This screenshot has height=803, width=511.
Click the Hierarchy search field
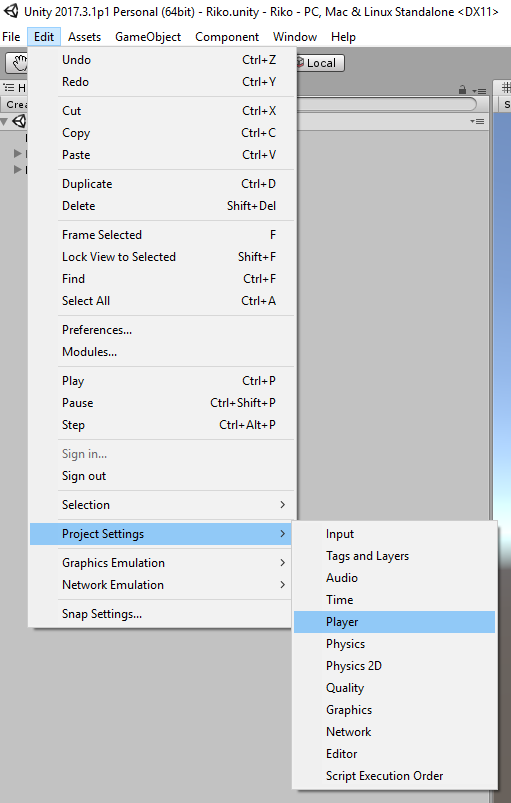(x=387, y=104)
